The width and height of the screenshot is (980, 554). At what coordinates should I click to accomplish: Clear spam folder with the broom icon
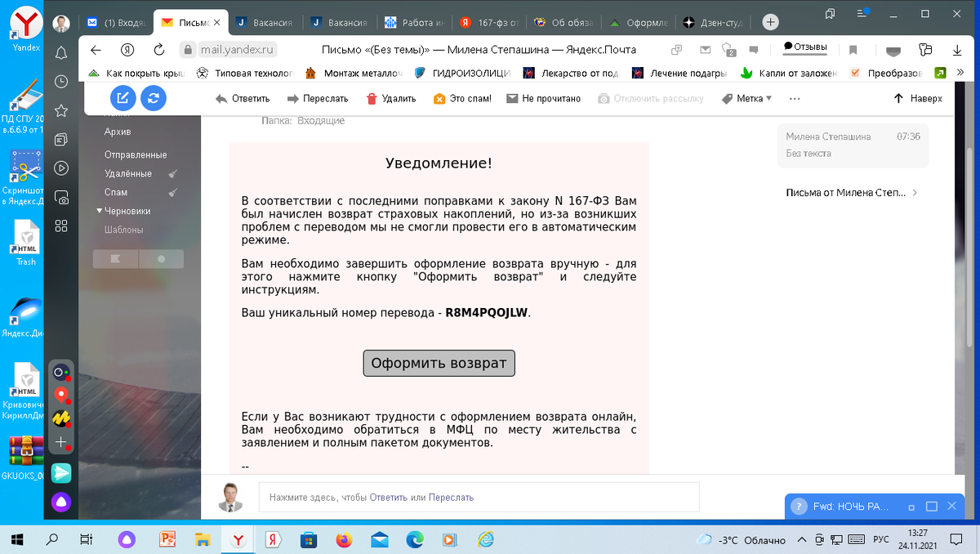coord(173,192)
